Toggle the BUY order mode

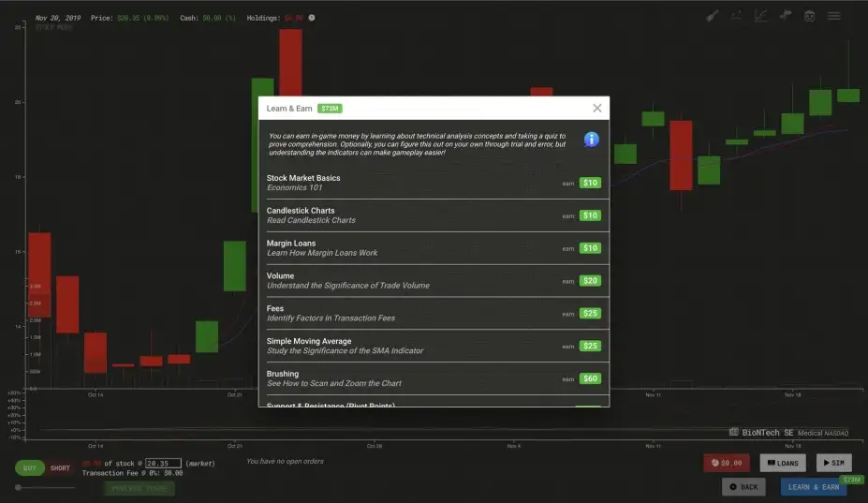point(30,468)
